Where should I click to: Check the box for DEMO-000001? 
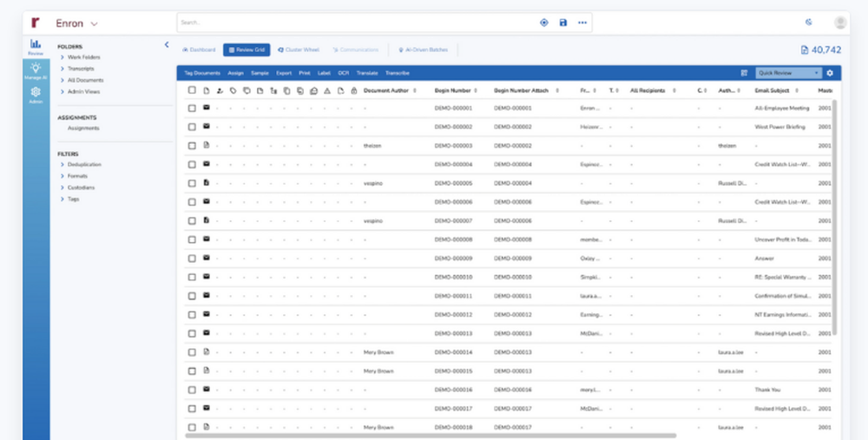[x=192, y=108]
